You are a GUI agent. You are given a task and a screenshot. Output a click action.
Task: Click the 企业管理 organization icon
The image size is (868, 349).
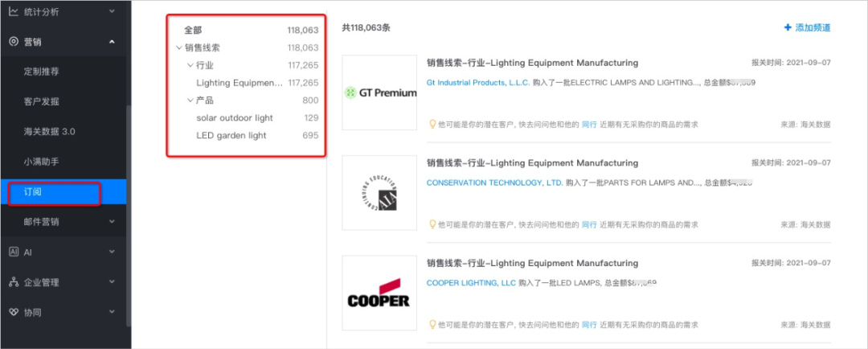pyautogui.click(x=14, y=282)
